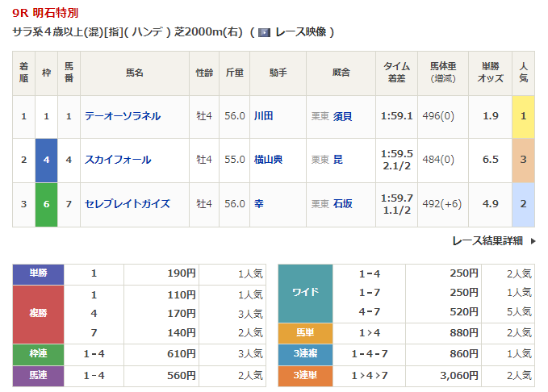Open horse テーオーソラネル profile
Image resolution: width=548 pixels, height=392 pixels.
coord(122,116)
